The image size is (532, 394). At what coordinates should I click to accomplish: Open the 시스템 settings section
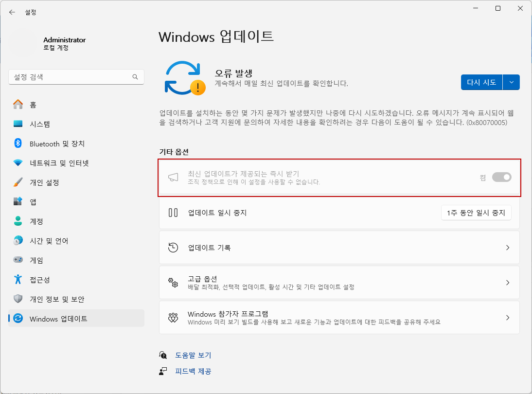(x=76, y=124)
